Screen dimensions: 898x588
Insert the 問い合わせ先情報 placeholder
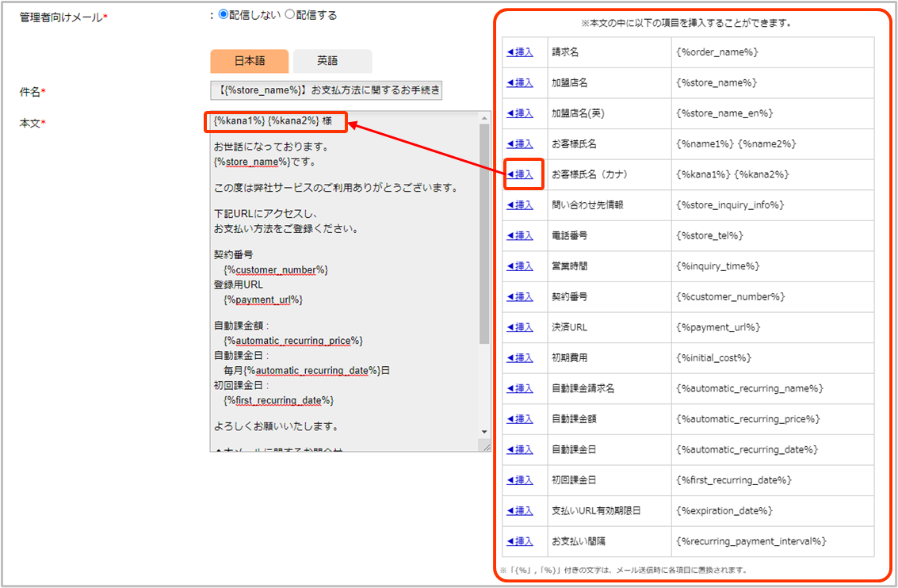520,204
